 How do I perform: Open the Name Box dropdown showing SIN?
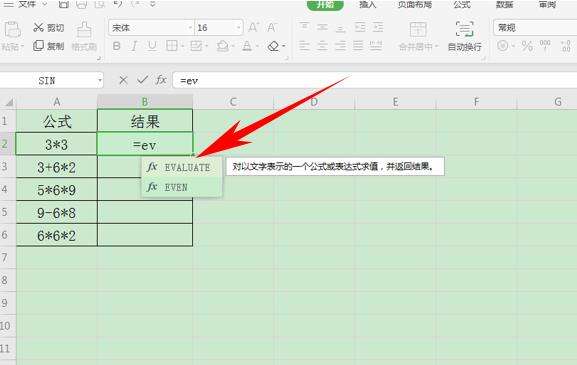click(x=100, y=81)
